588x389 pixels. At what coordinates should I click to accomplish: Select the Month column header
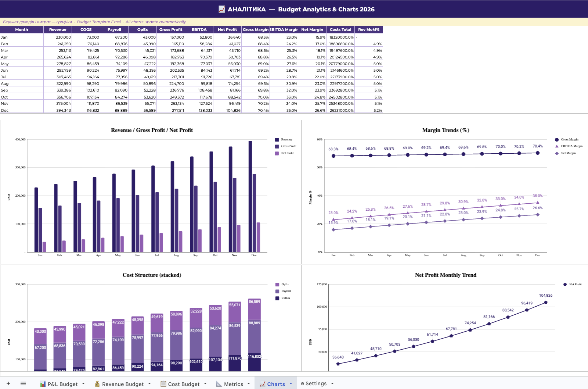click(x=22, y=29)
